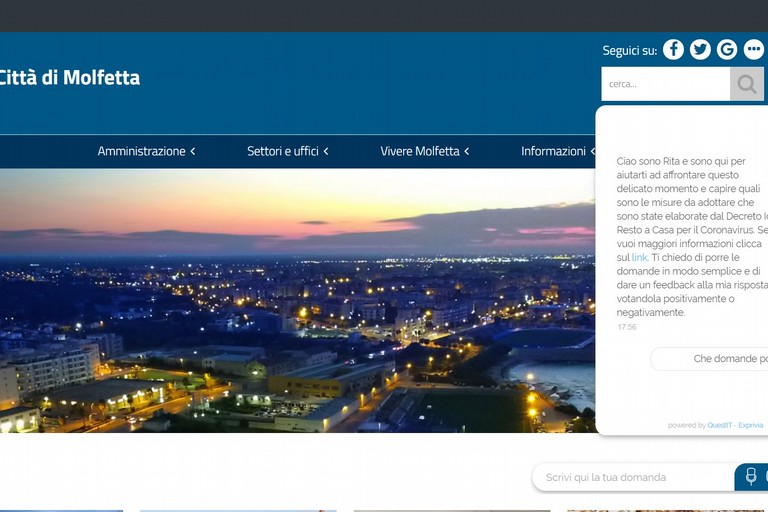Open the Google social icon
This screenshot has width=768, height=512.
(727, 49)
